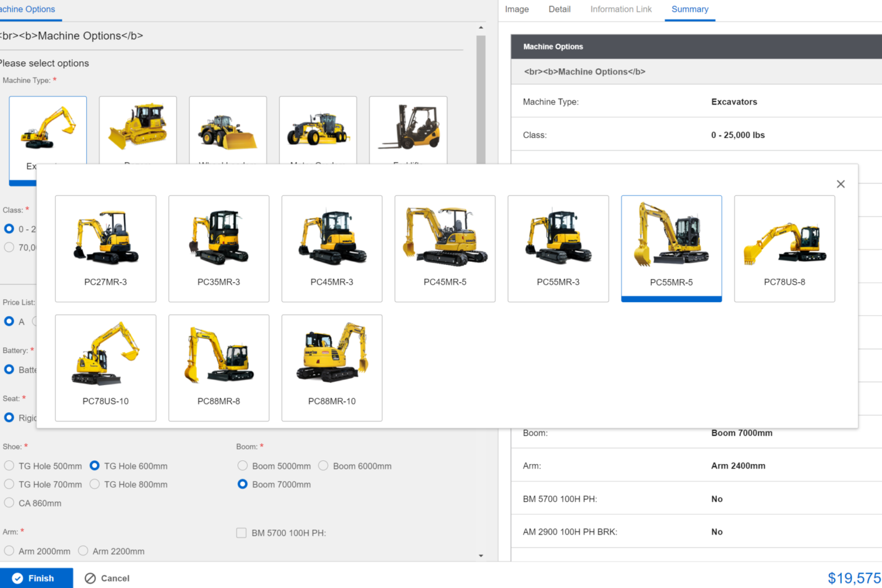Select the Battery radio option
The width and height of the screenshot is (882, 588).
click(x=9, y=370)
